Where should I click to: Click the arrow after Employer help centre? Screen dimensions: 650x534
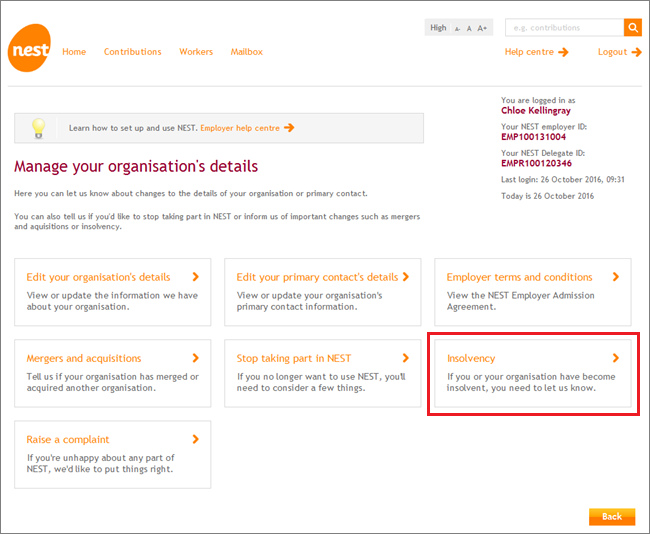tap(289, 128)
